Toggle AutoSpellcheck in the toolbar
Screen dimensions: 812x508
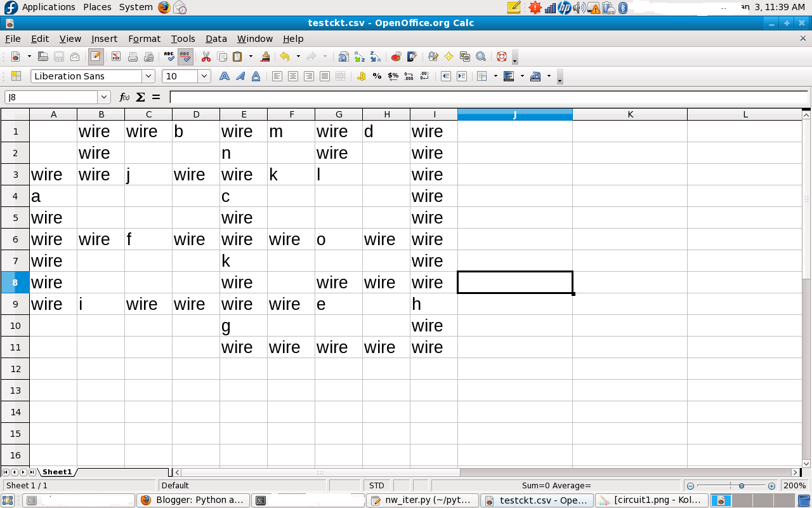click(x=185, y=57)
